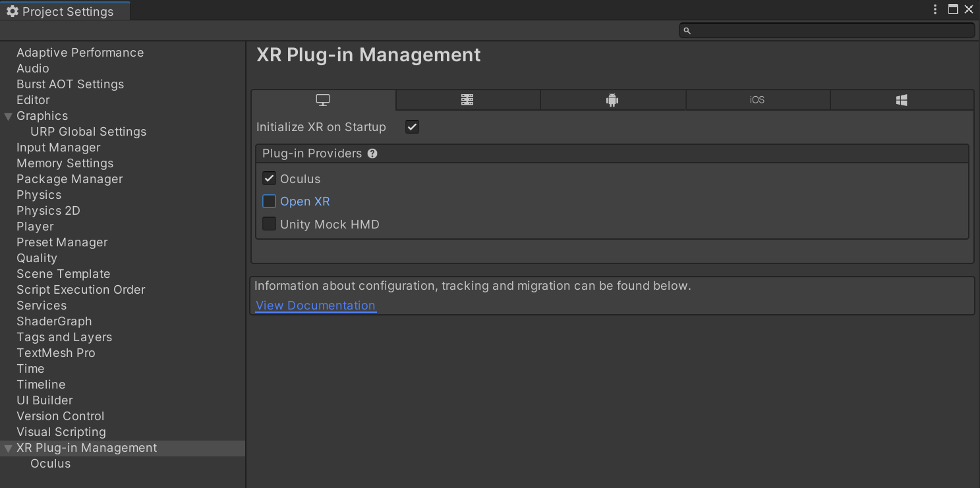
Task: Select ShaderGraph settings
Action: click(x=54, y=321)
